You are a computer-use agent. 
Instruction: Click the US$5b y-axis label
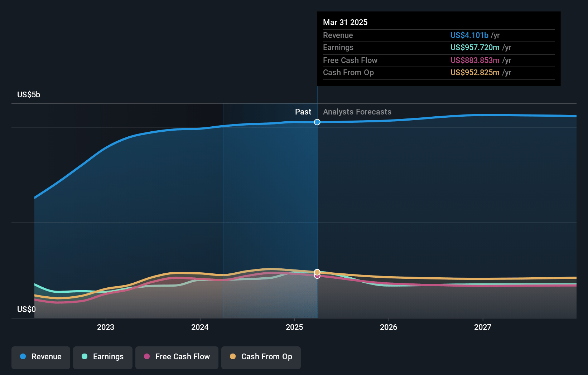pos(29,94)
